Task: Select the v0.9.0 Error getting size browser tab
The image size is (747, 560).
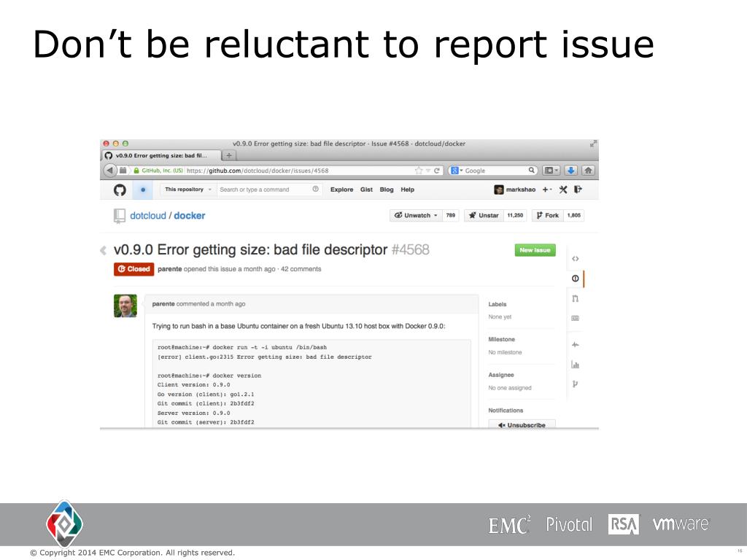Action: pyautogui.click(x=161, y=155)
